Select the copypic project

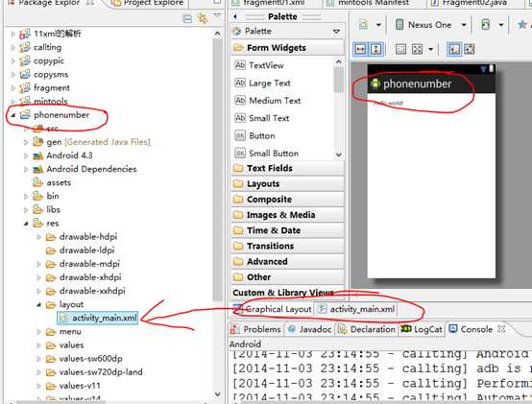pos(49,61)
